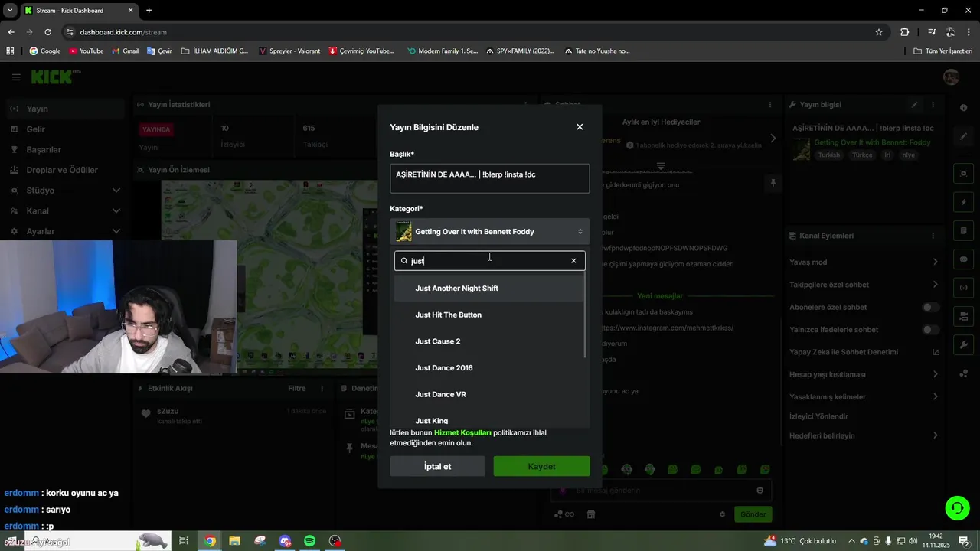Select Just Another Night Shift category
This screenshot has height=551, width=980.
click(489, 288)
